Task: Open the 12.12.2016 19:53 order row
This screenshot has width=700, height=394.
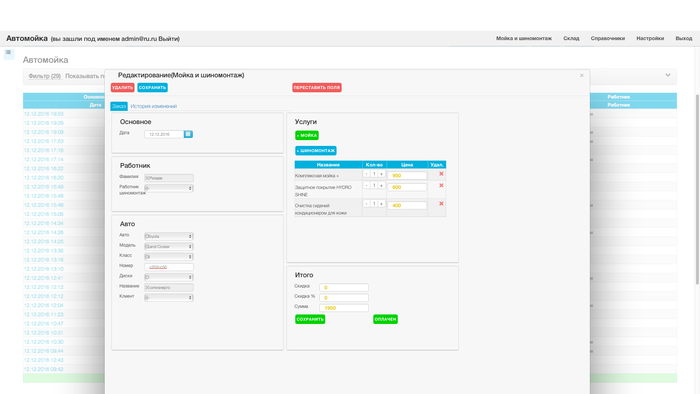Action: pyautogui.click(x=44, y=114)
